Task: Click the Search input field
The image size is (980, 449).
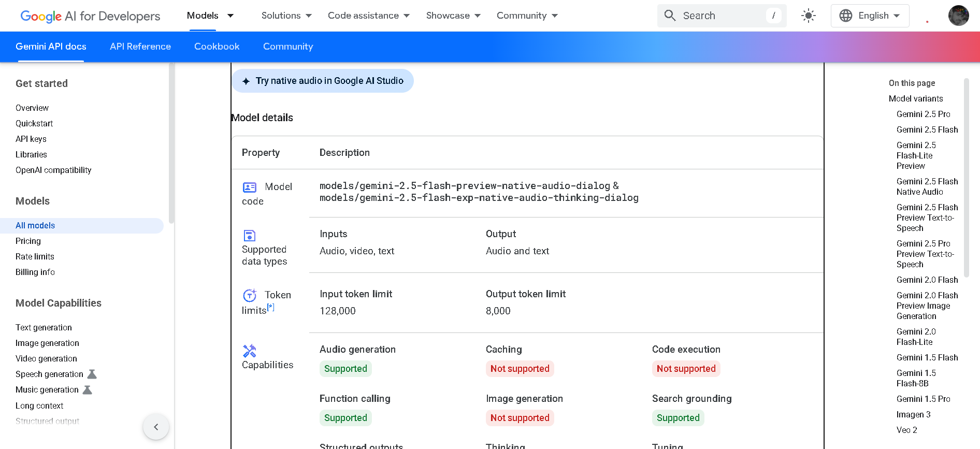Action: 722,16
